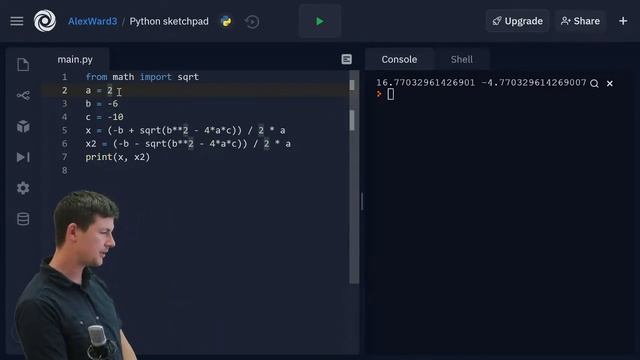This screenshot has height=360, width=640.
Task: Run the code with the green play button
Action: [x=320, y=21]
